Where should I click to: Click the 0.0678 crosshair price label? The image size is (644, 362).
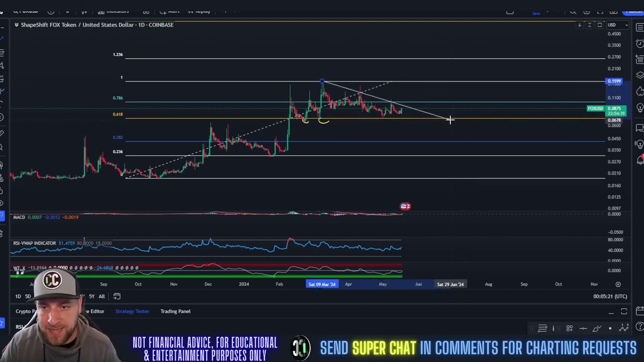pos(615,120)
